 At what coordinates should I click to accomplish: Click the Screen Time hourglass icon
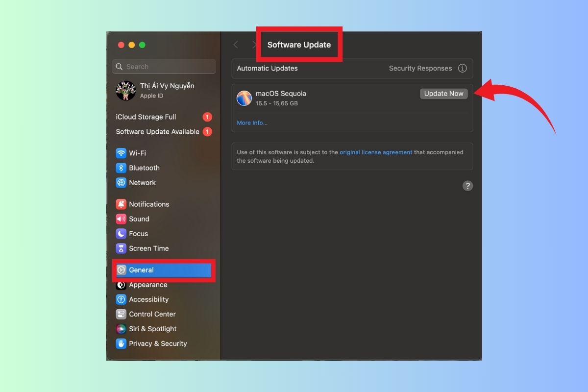click(x=121, y=248)
